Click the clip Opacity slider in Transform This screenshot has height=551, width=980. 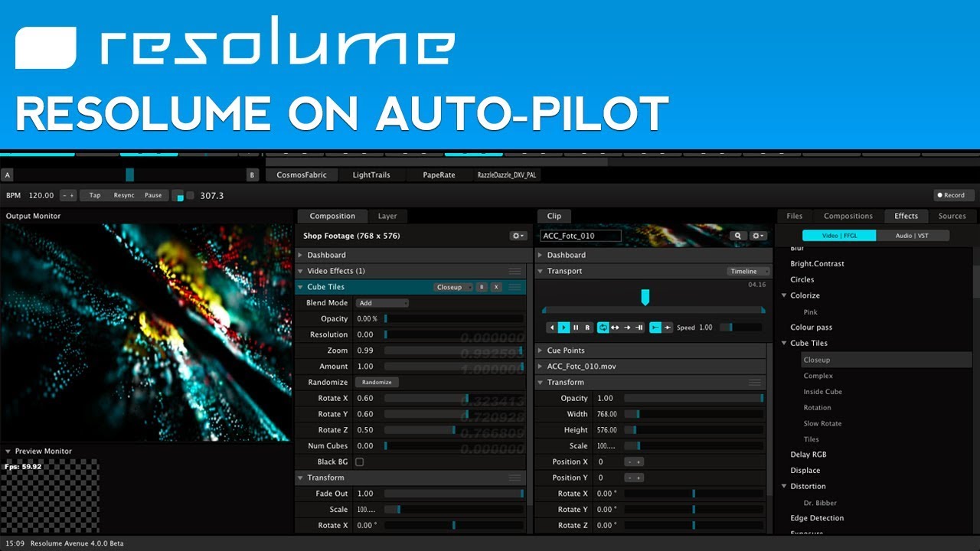tap(694, 398)
